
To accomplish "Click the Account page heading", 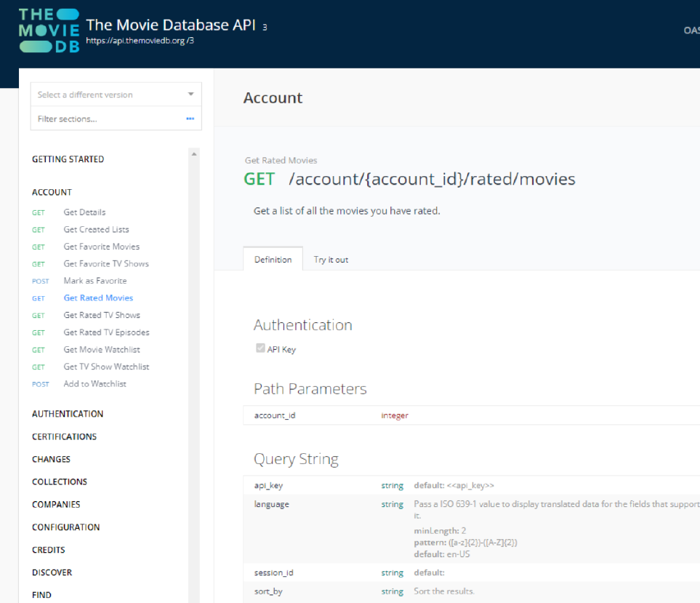I will click(273, 97).
